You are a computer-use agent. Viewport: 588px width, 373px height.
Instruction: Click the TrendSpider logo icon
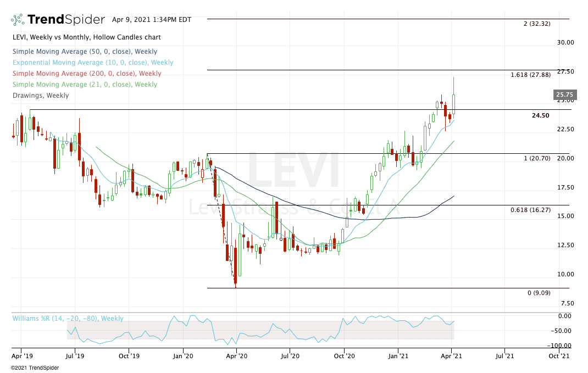18,19
